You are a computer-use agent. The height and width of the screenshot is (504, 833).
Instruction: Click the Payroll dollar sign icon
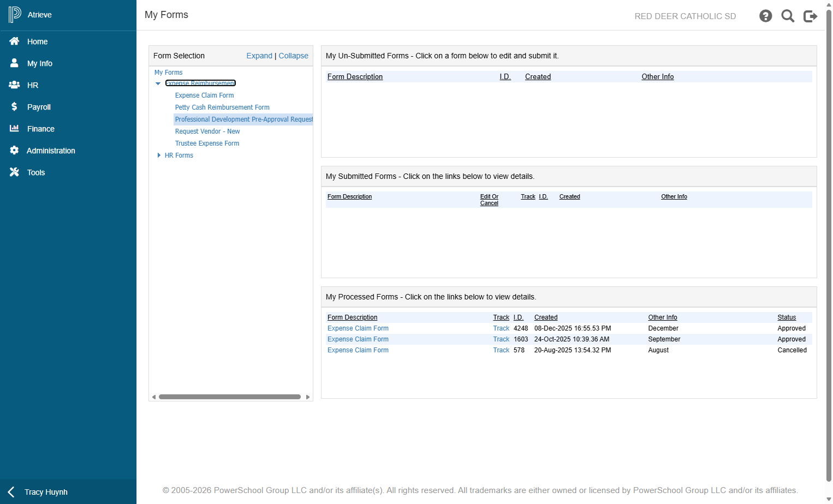pyautogui.click(x=14, y=107)
